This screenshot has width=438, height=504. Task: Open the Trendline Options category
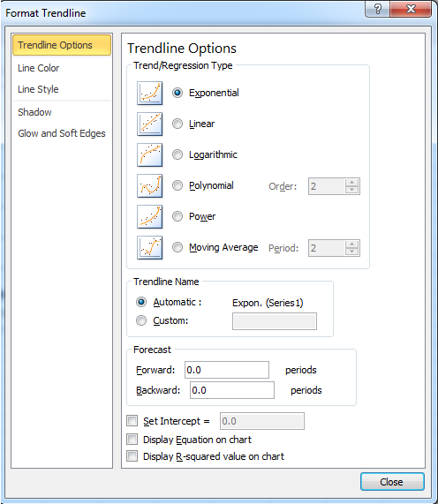click(62, 45)
